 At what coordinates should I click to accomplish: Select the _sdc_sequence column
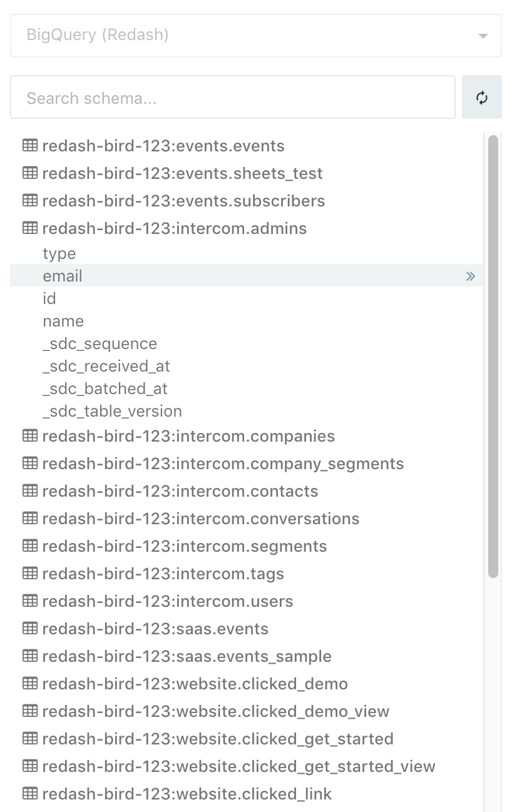100,343
